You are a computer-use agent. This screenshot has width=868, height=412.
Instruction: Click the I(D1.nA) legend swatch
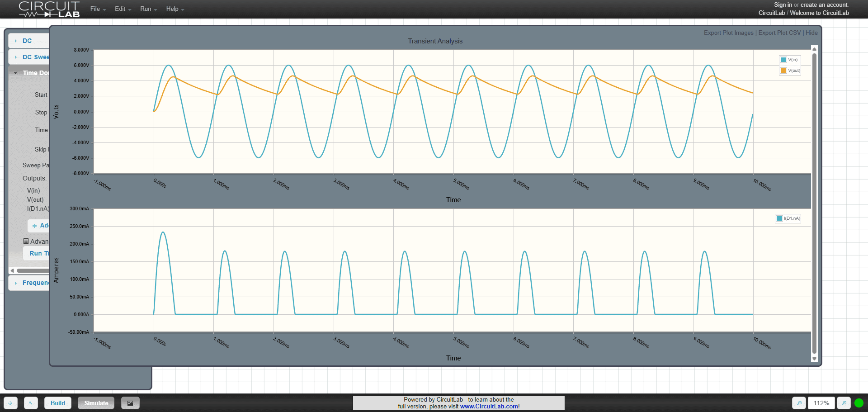(x=779, y=218)
